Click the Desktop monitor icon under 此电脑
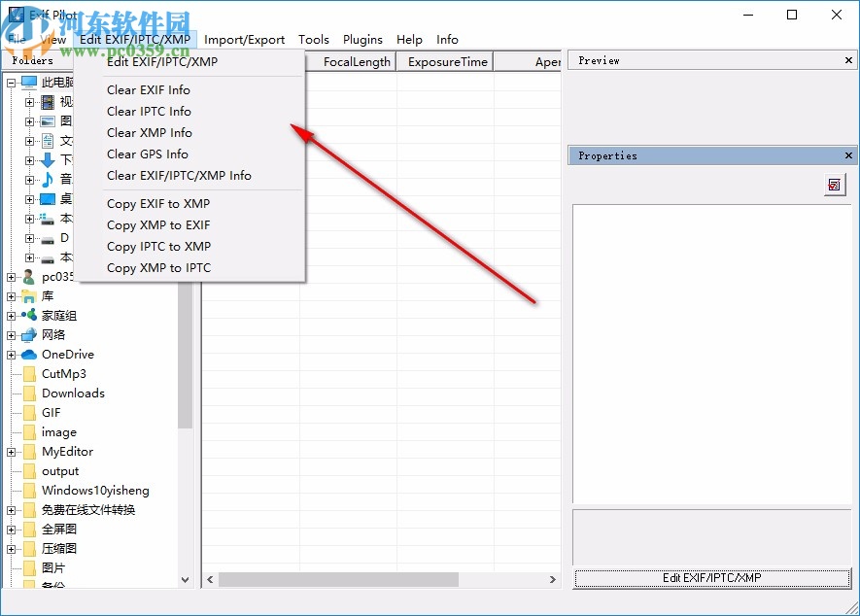 (46, 198)
